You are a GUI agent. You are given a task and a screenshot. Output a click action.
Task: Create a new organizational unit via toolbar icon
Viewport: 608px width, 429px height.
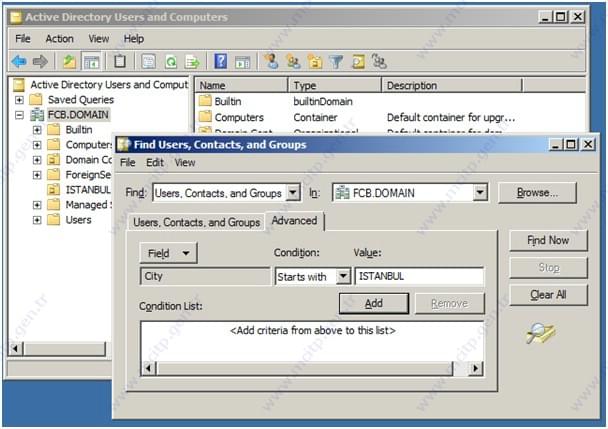pyautogui.click(x=315, y=61)
